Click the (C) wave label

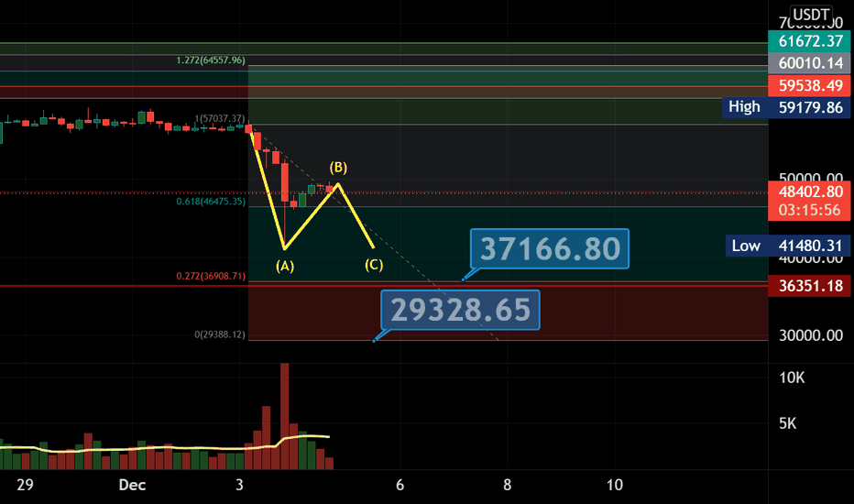pyautogui.click(x=374, y=265)
